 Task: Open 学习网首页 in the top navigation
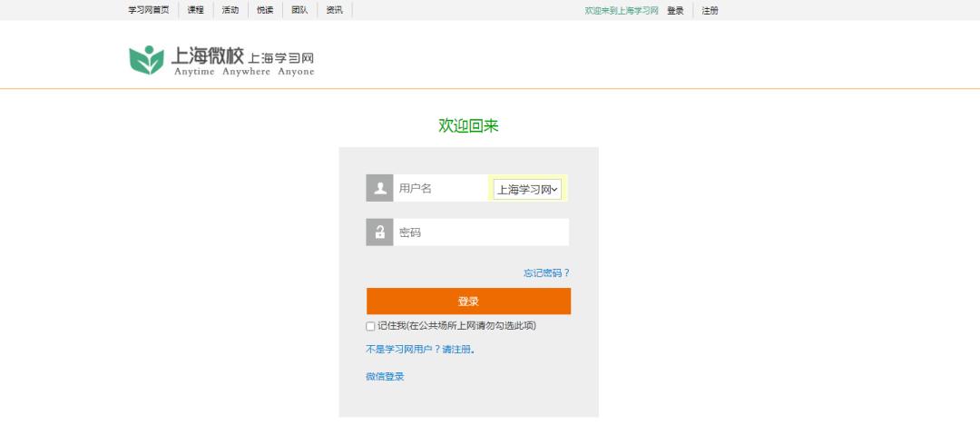coord(149,10)
